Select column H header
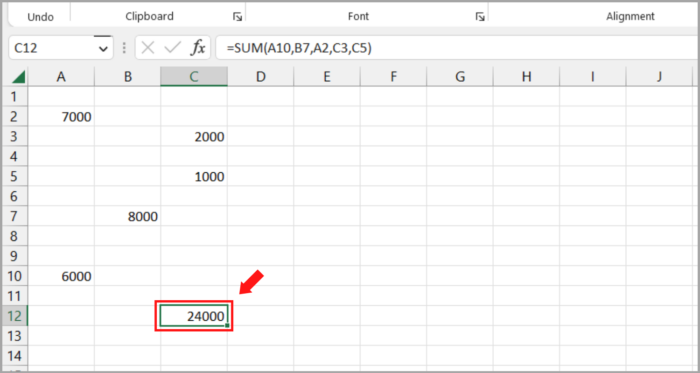Image resolution: width=700 pixels, height=373 pixels. 526,77
